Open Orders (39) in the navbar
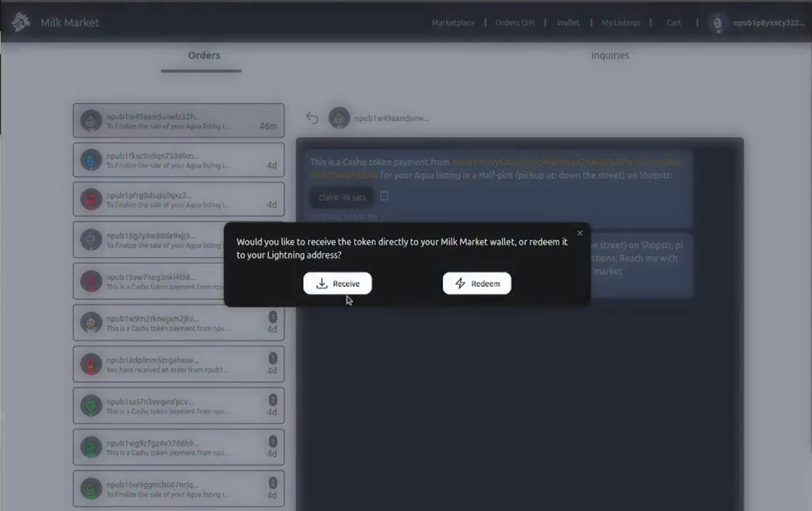This screenshot has height=511, width=812. tap(515, 23)
